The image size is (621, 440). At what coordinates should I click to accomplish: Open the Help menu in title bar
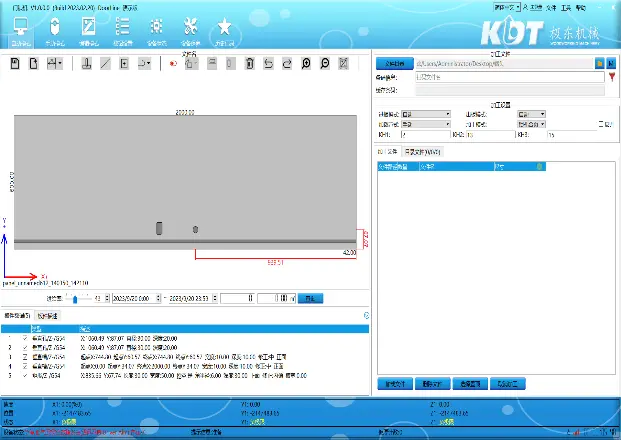coord(581,8)
